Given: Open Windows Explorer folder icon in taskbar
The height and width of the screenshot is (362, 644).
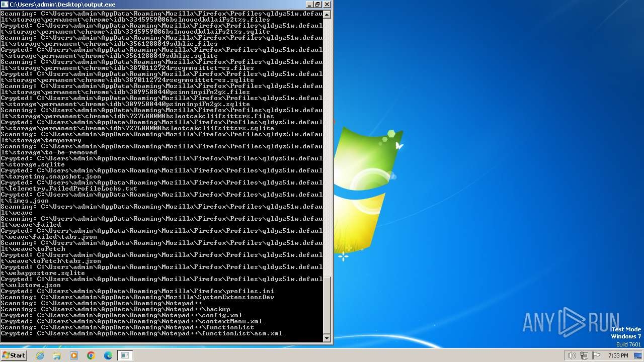Looking at the screenshot, I should (x=57, y=355).
